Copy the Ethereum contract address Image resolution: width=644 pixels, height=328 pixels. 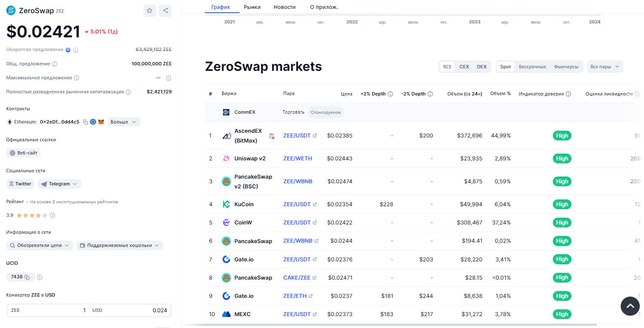(x=86, y=122)
